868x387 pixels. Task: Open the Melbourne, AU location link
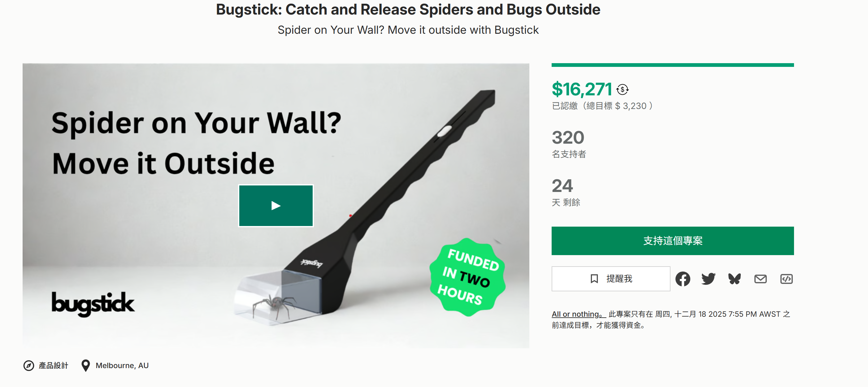tap(122, 365)
